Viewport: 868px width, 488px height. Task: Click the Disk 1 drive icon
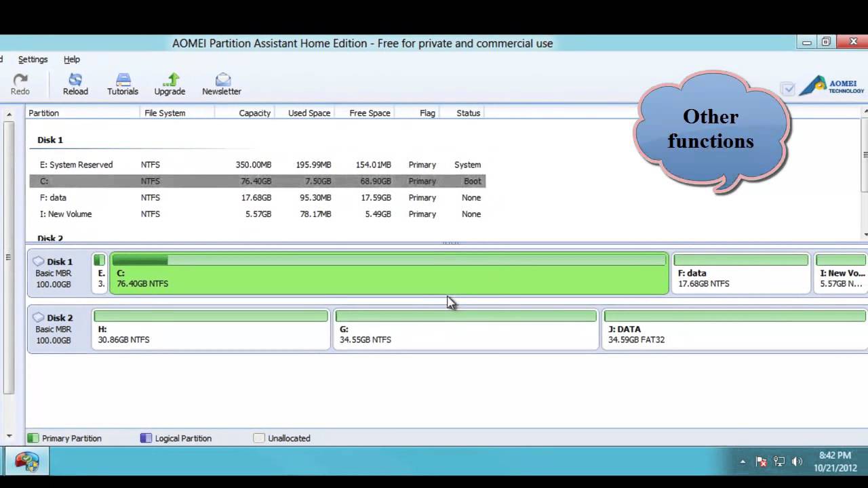click(x=38, y=261)
